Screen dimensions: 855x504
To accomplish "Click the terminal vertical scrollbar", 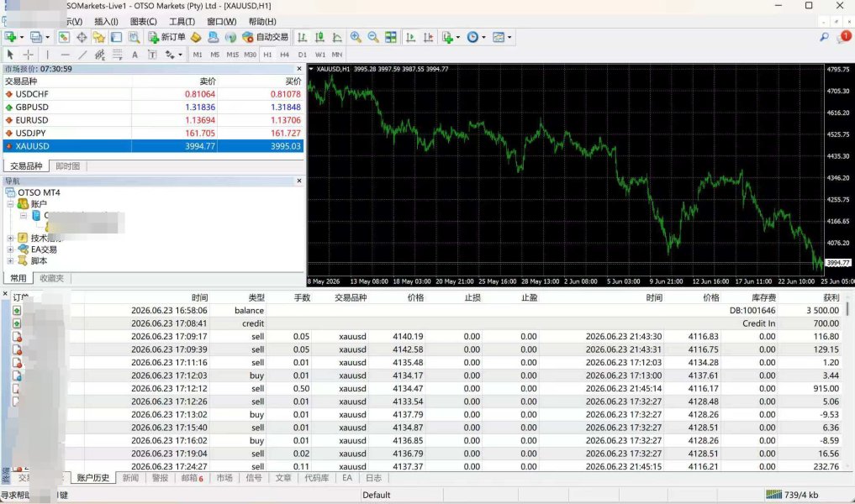I will pos(847,381).
